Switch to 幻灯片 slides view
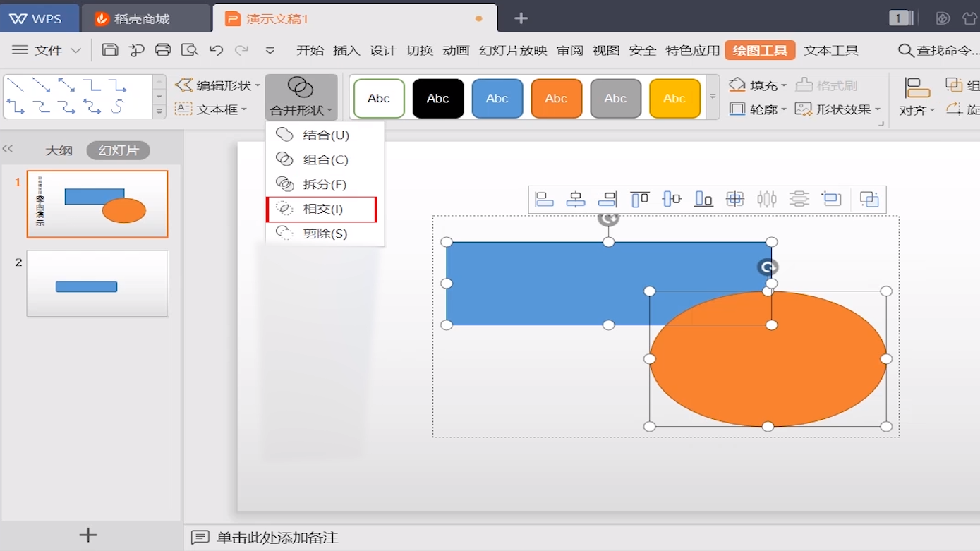The image size is (980, 551). (x=119, y=150)
